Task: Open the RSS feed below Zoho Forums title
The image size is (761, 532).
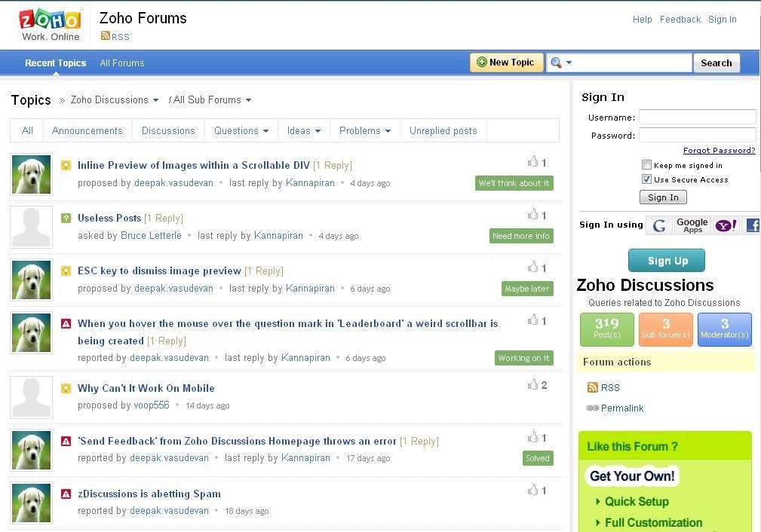Action: 115,36
